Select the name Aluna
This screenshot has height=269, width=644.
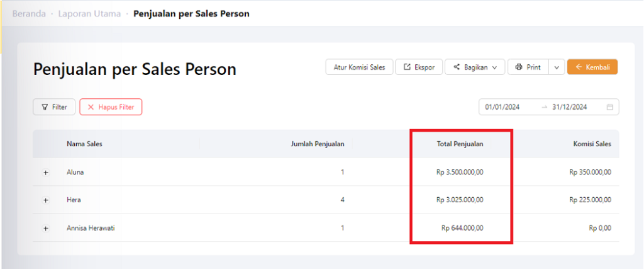point(75,173)
